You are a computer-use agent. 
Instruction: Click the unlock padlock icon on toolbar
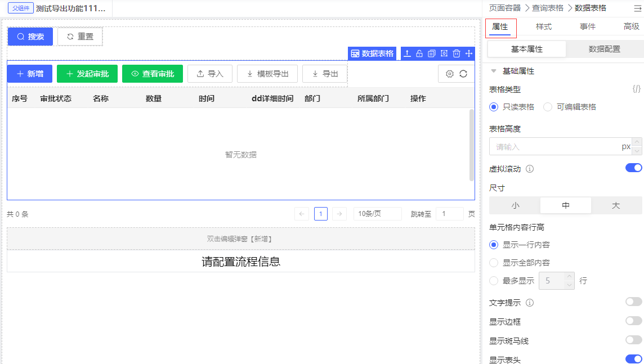tap(419, 53)
